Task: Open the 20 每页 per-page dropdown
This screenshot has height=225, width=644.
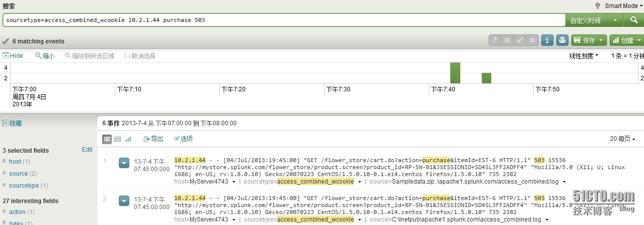Action: tap(623, 139)
